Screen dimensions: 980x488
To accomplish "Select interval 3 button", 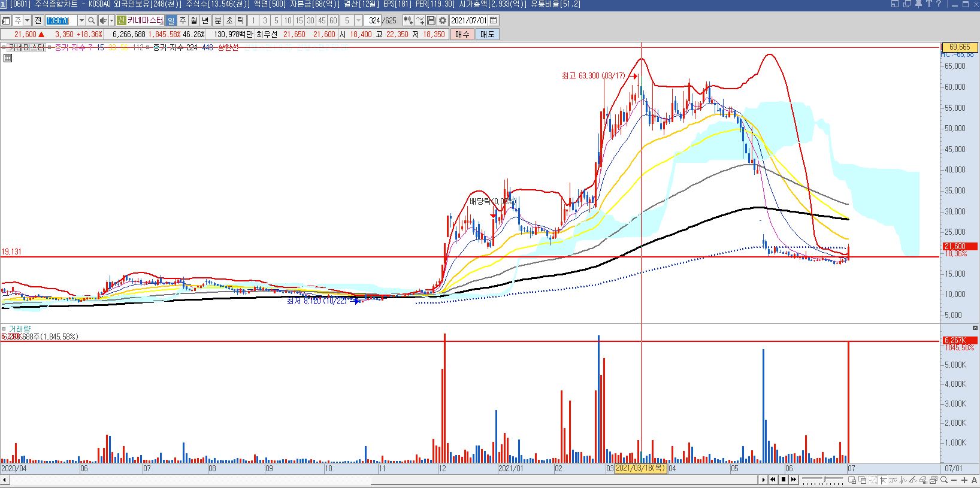I will pyautogui.click(x=264, y=20).
